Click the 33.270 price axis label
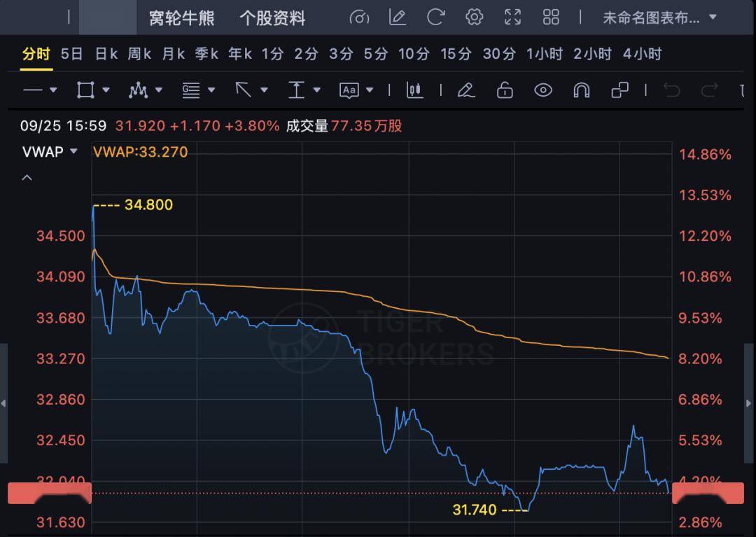The width and height of the screenshot is (756, 537). coord(61,358)
